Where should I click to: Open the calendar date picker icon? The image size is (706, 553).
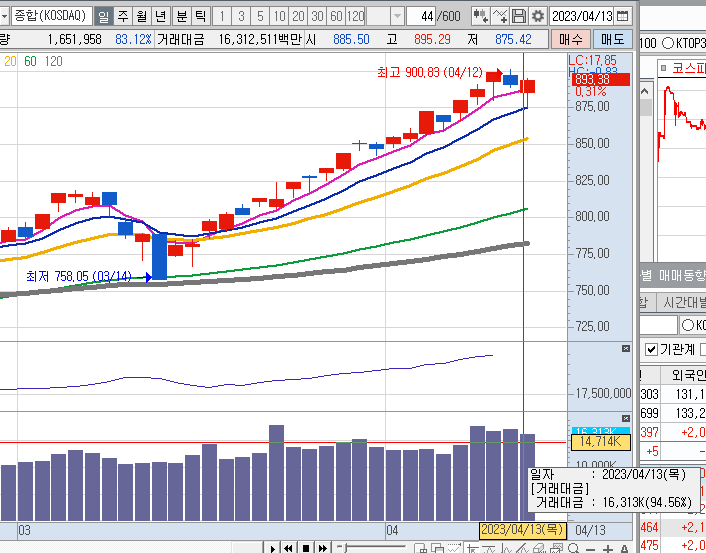coord(623,16)
